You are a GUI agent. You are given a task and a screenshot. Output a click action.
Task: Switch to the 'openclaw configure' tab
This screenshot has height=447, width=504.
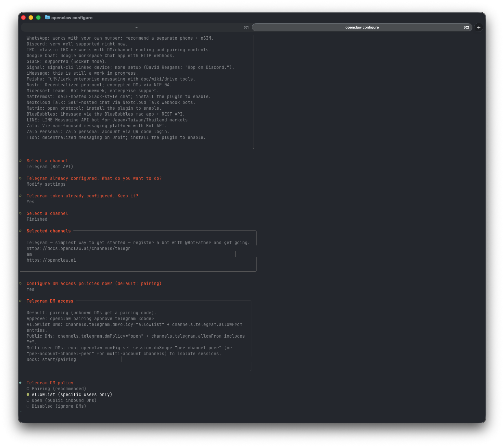362,27
